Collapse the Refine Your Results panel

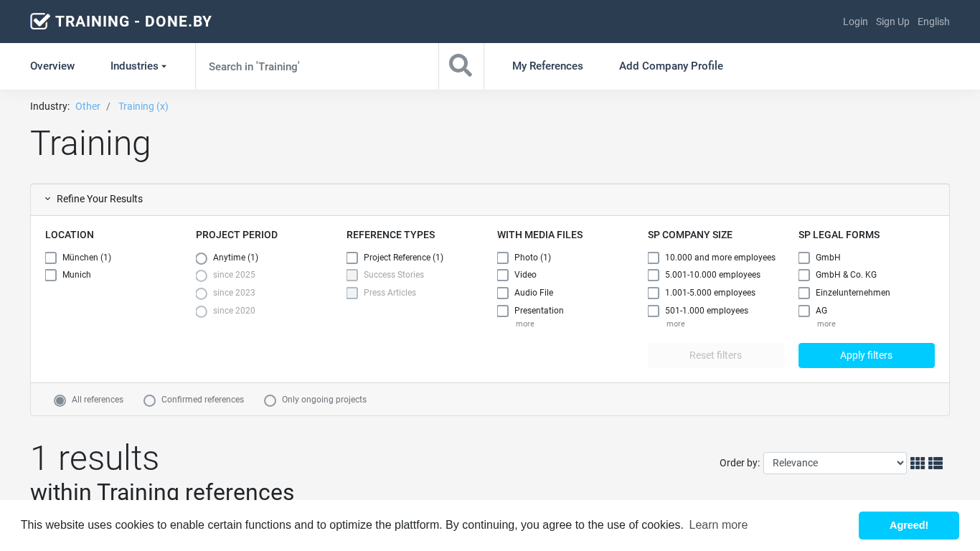tap(93, 199)
